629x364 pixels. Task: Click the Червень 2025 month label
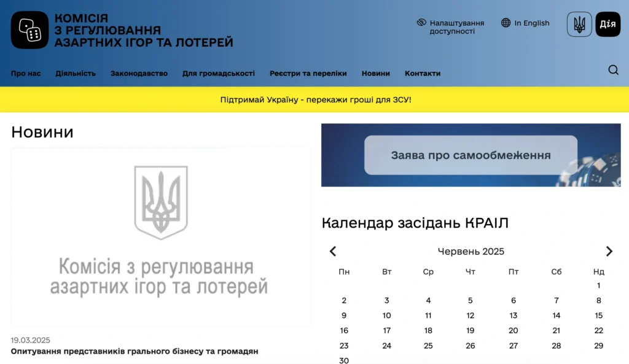(x=471, y=251)
